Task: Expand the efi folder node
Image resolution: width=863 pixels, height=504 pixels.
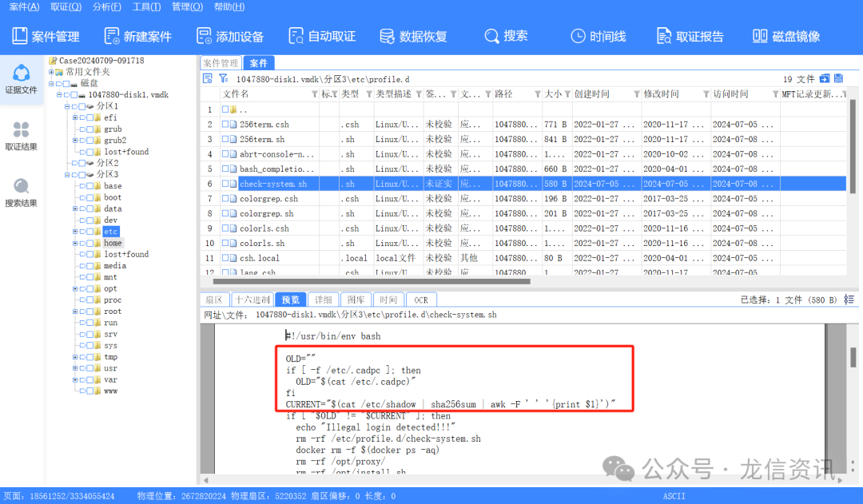Action: 75,117
